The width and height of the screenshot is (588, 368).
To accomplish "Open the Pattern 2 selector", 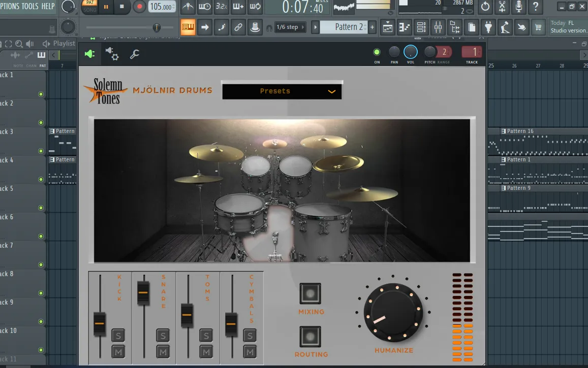I will pos(344,27).
